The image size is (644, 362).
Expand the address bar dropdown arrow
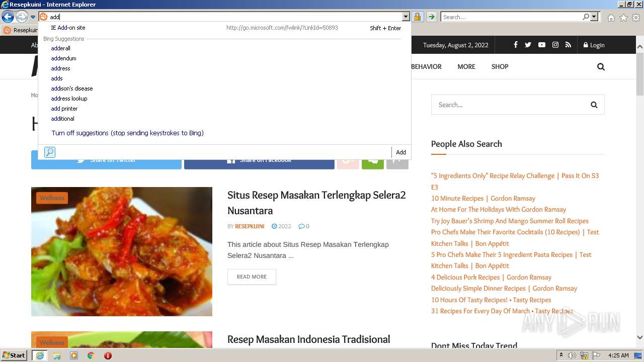pos(406,17)
